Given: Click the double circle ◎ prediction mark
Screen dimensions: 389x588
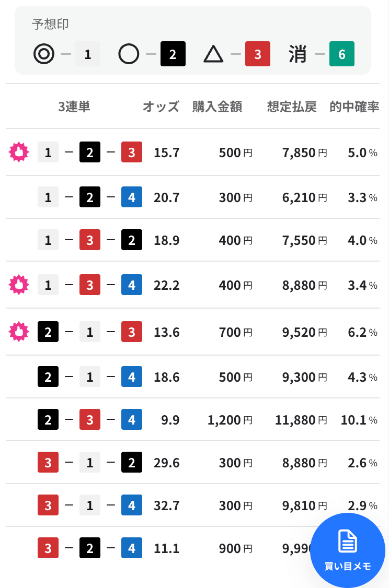Looking at the screenshot, I should pos(44,54).
